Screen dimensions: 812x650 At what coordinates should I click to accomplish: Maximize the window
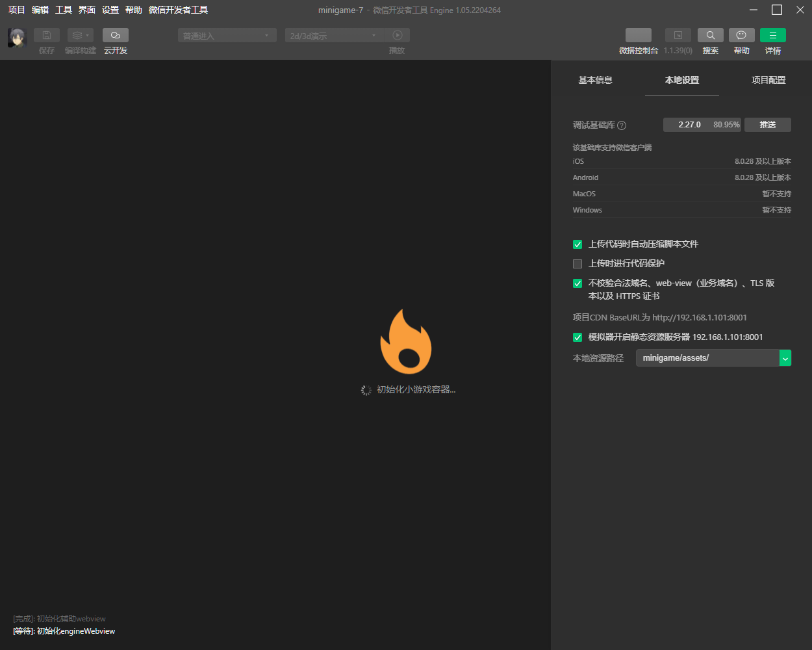[x=777, y=10]
